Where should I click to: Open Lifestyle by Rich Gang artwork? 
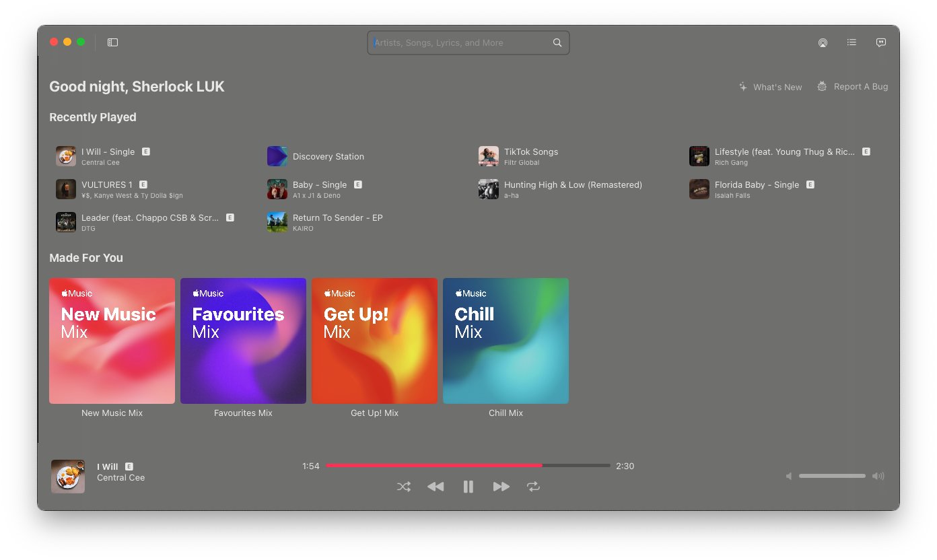pos(699,156)
